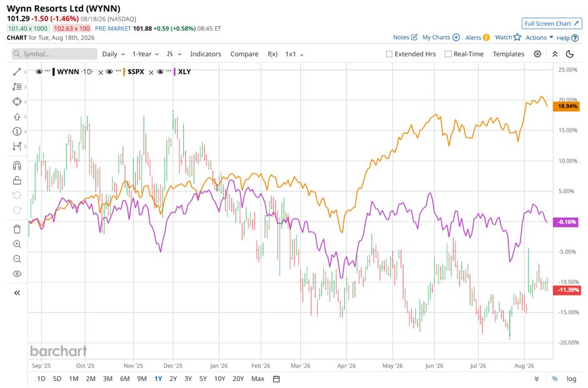Image resolution: width=588 pixels, height=388 pixels.
Task: Click the black WYNN color swatch
Action: pos(54,72)
